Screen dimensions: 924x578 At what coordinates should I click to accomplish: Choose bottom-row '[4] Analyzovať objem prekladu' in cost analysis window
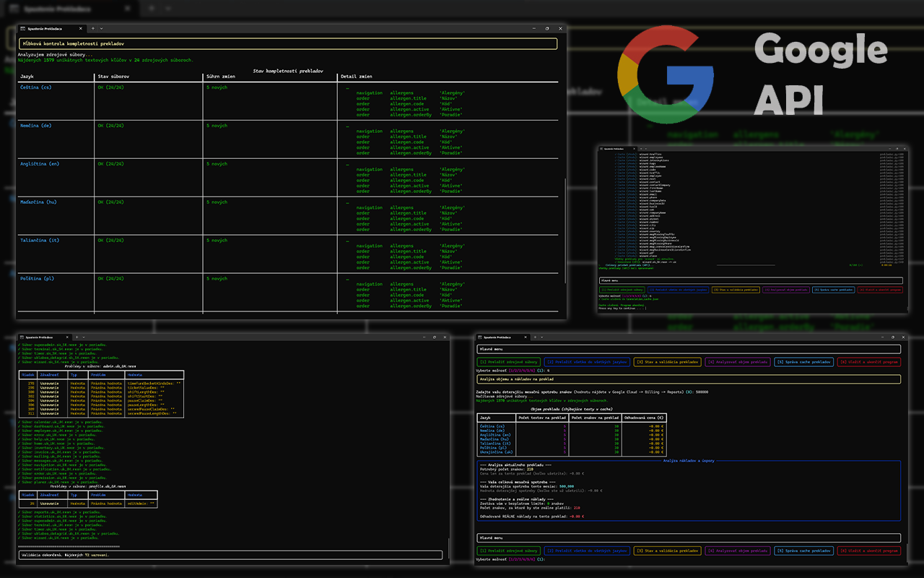736,551
